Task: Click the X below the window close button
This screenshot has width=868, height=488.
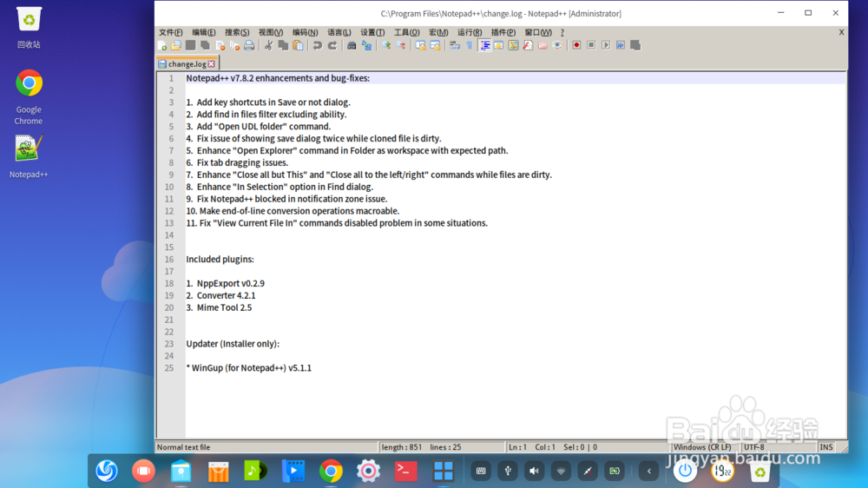Action: pyautogui.click(x=841, y=32)
